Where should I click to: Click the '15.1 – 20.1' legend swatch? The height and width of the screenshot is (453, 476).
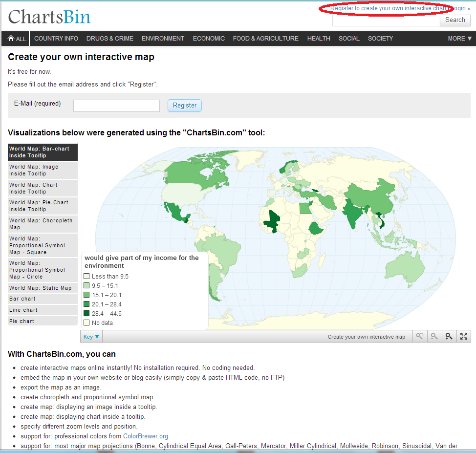87,295
